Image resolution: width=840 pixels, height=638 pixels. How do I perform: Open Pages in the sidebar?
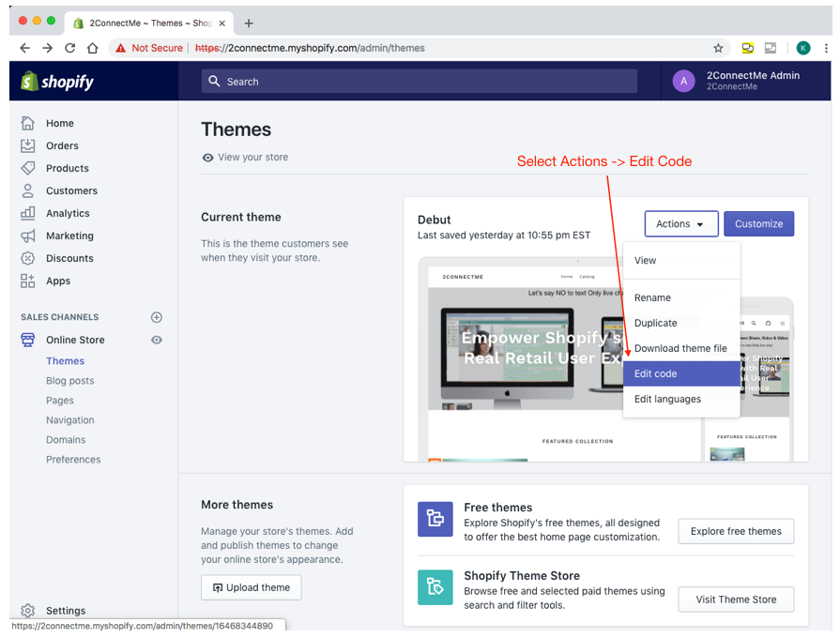(60, 401)
